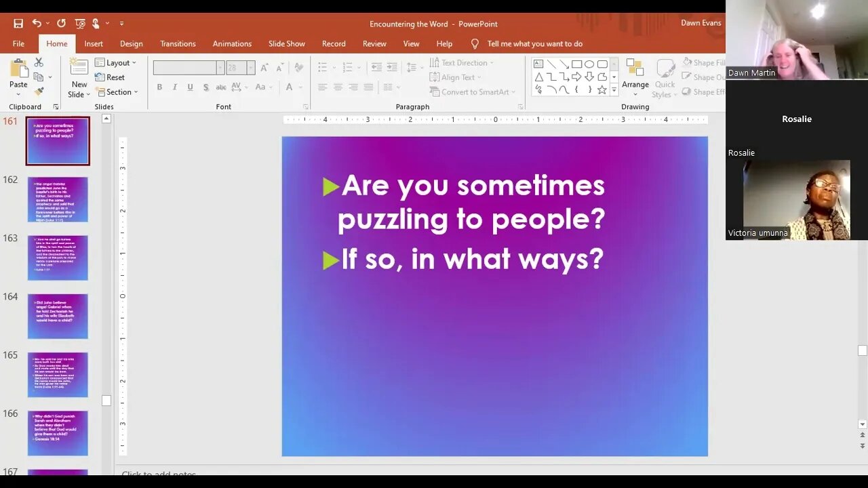Viewport: 868px width, 488px height.
Task: Justify text in Paragraph group
Action: tap(368, 87)
